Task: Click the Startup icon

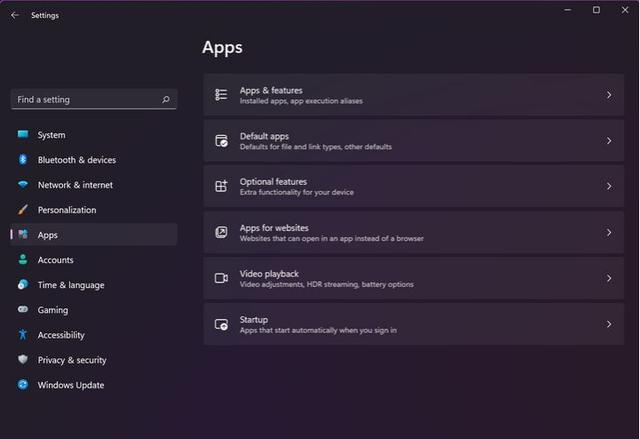Action: click(221, 324)
